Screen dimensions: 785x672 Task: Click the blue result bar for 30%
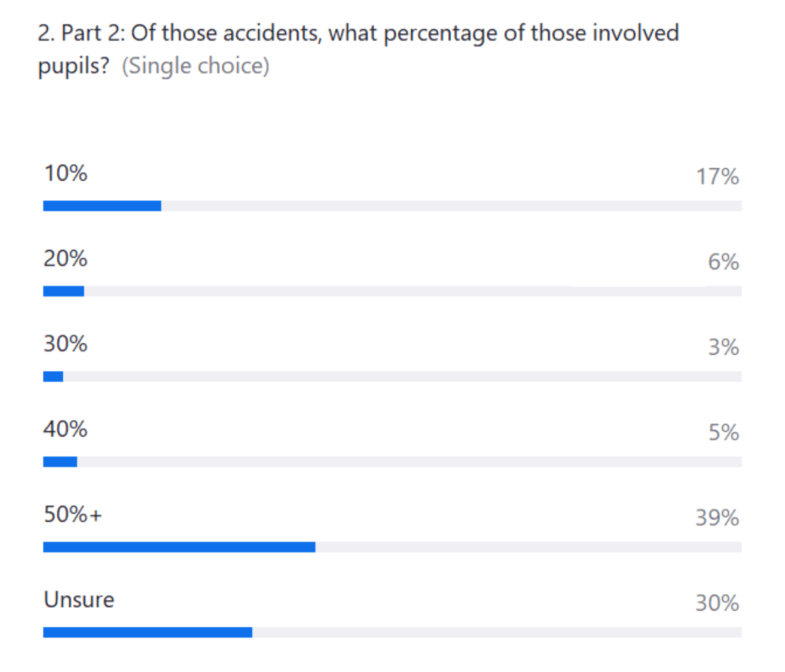point(53,376)
